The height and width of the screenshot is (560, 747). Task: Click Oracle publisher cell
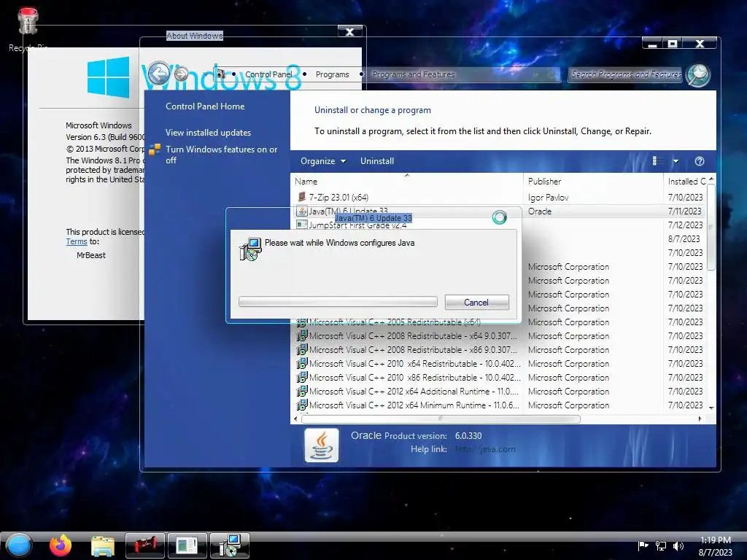[x=539, y=211]
